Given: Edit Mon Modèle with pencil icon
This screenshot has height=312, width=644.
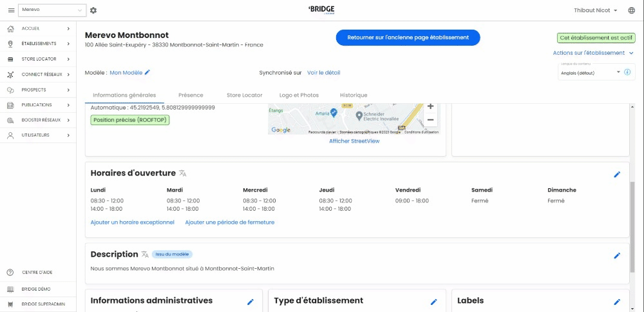Looking at the screenshot, I should pos(147,72).
